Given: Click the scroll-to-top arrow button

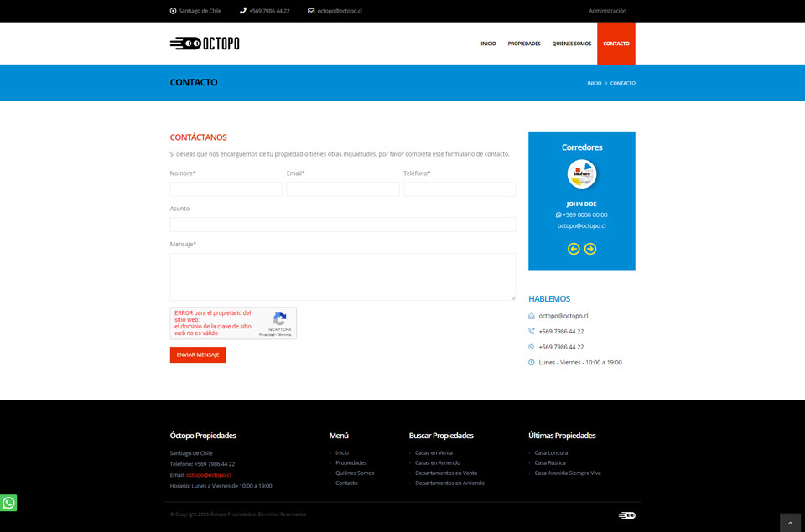Looking at the screenshot, I should pyautogui.click(x=790, y=523).
